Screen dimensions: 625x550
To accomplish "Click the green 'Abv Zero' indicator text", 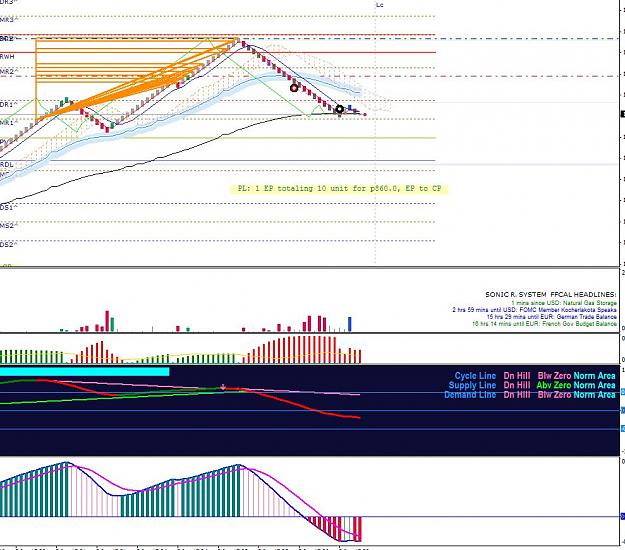I will [554, 385].
